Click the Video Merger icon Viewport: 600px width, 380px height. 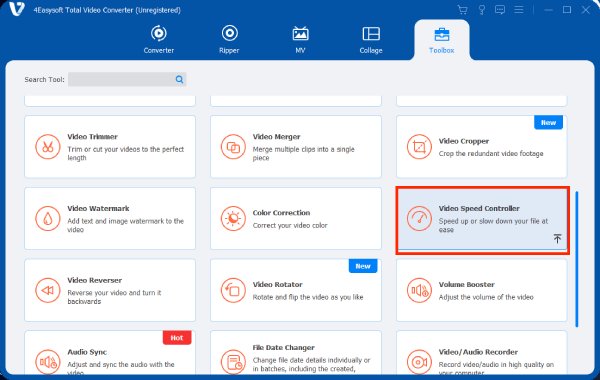(233, 147)
